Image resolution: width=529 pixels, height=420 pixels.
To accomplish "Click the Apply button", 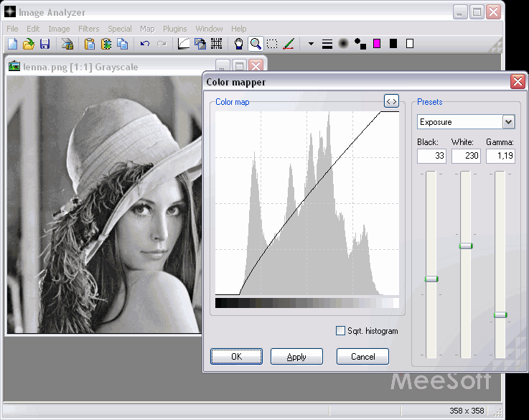I will click(296, 357).
